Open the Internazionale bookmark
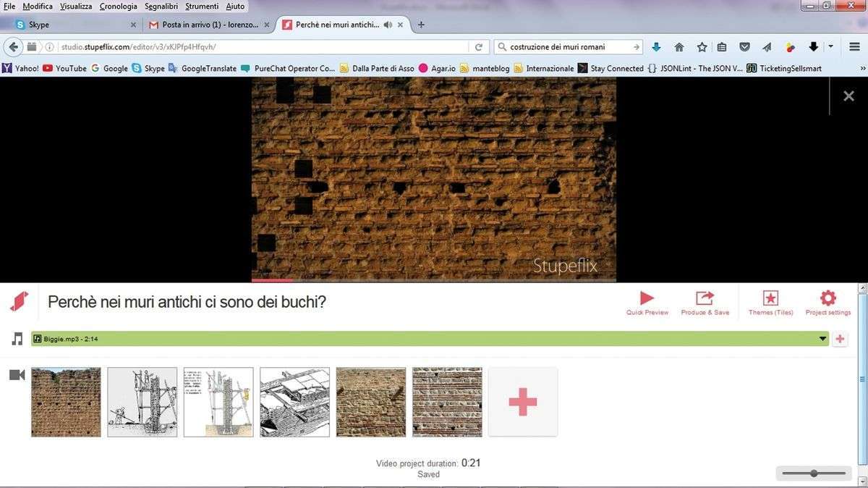The image size is (868, 488). pos(544,68)
